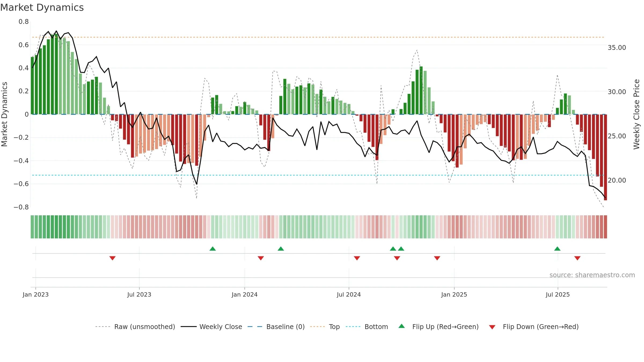Select the red flip-down marker before Jan 2025

click(x=437, y=258)
